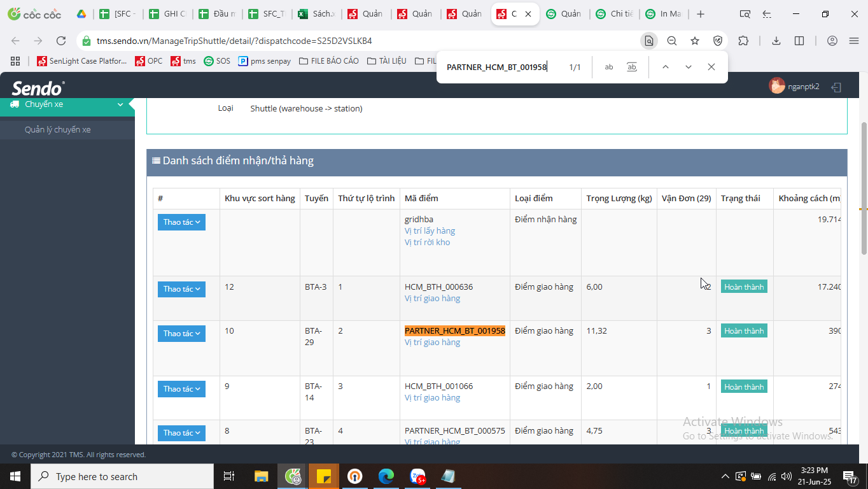Open Windows Start menu
Viewport: 868px width, 489px height.
(15, 476)
